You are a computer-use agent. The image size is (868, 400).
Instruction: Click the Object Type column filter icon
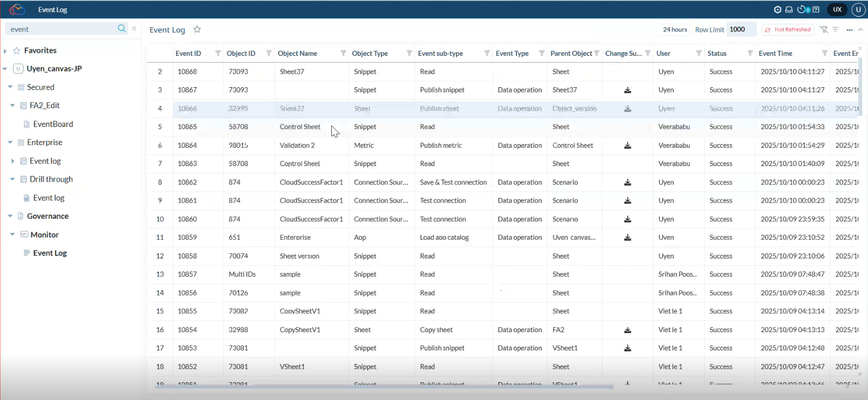[x=409, y=53]
